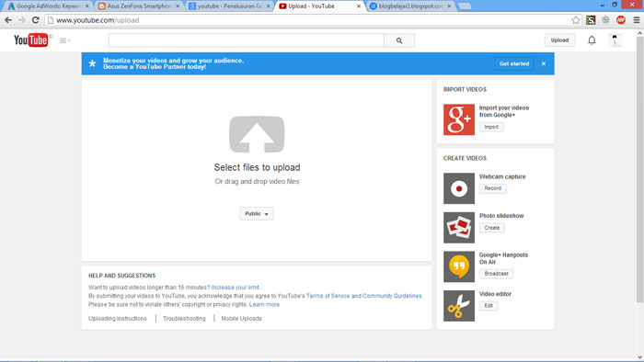Open the account avatar menu
The width and height of the screenshot is (644, 362).
point(615,40)
